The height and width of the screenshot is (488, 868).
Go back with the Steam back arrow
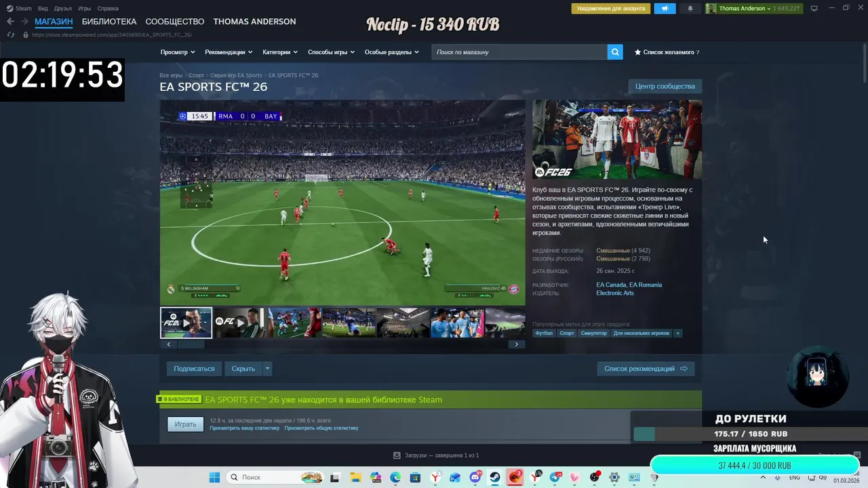[x=10, y=22]
